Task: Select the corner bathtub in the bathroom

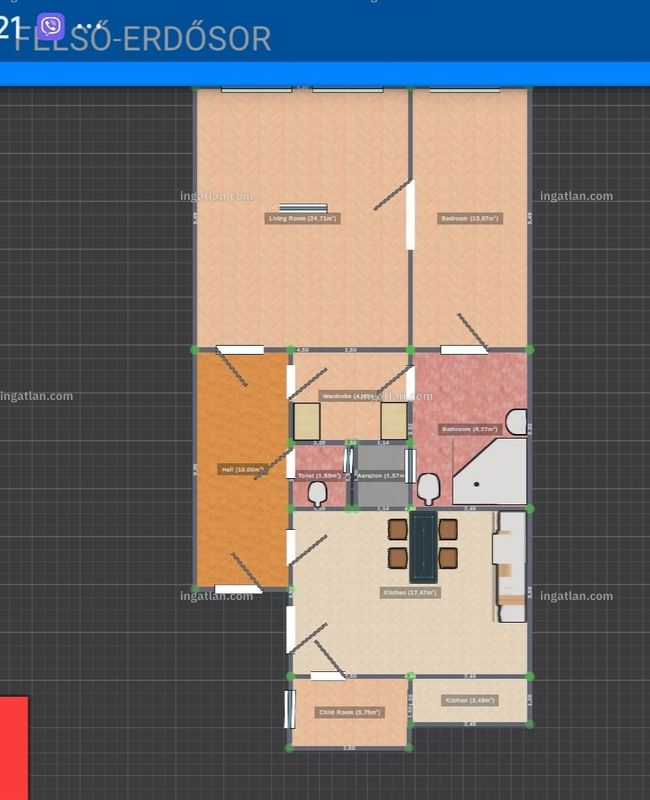Action: (x=490, y=471)
